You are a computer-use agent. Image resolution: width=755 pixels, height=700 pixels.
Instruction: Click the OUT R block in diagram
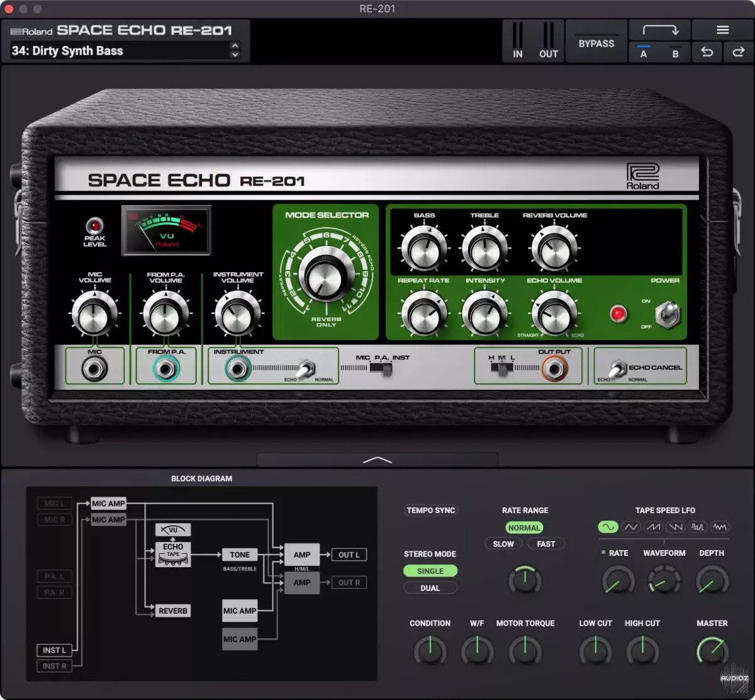349,582
